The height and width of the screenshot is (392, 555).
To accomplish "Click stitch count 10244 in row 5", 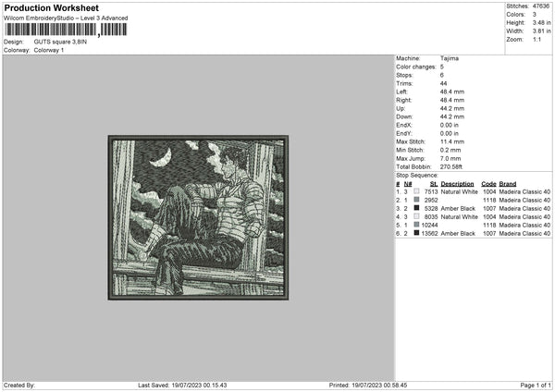I will coord(430,225).
